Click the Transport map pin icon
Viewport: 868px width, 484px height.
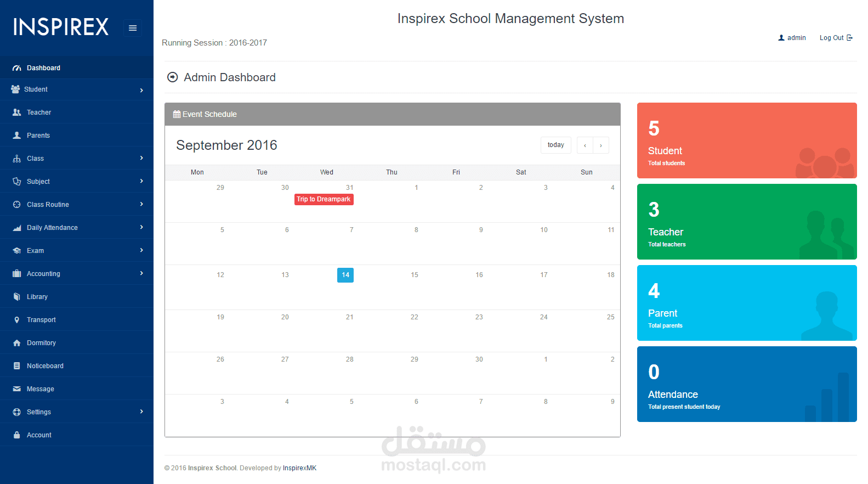[17, 320]
